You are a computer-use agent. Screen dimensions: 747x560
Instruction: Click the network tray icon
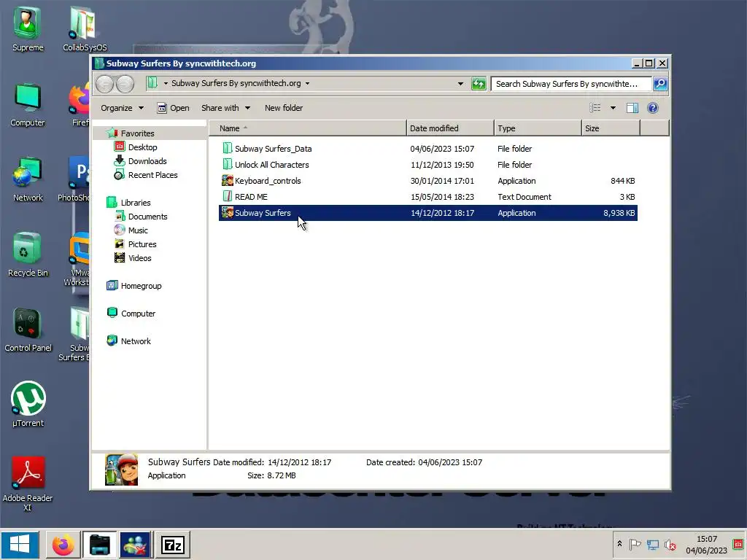(x=653, y=545)
